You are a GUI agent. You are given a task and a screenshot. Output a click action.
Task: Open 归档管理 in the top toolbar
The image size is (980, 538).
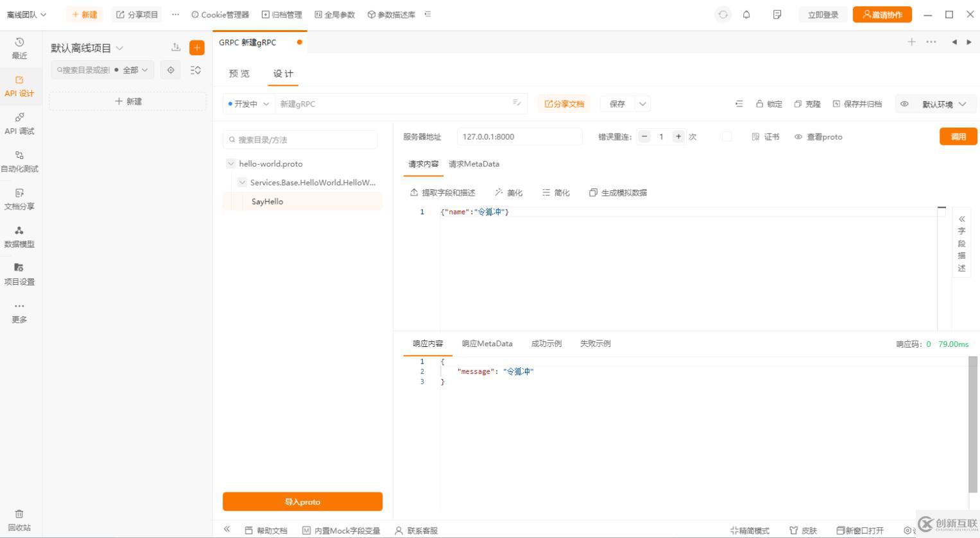pyautogui.click(x=282, y=14)
